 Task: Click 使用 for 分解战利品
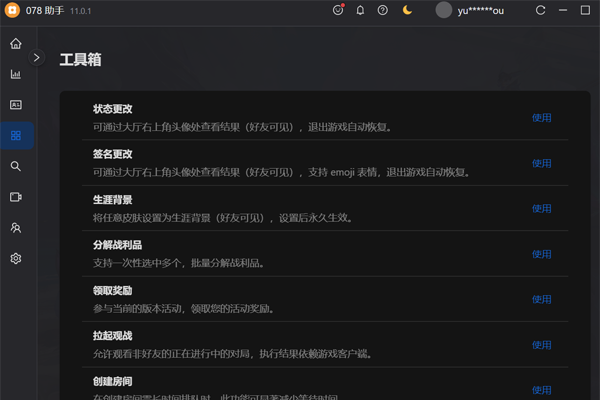tap(541, 254)
